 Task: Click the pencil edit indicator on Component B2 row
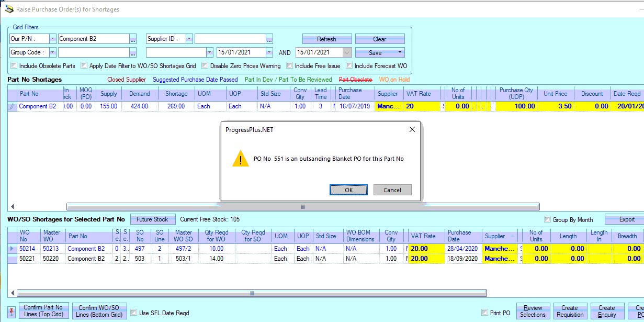[x=12, y=106]
